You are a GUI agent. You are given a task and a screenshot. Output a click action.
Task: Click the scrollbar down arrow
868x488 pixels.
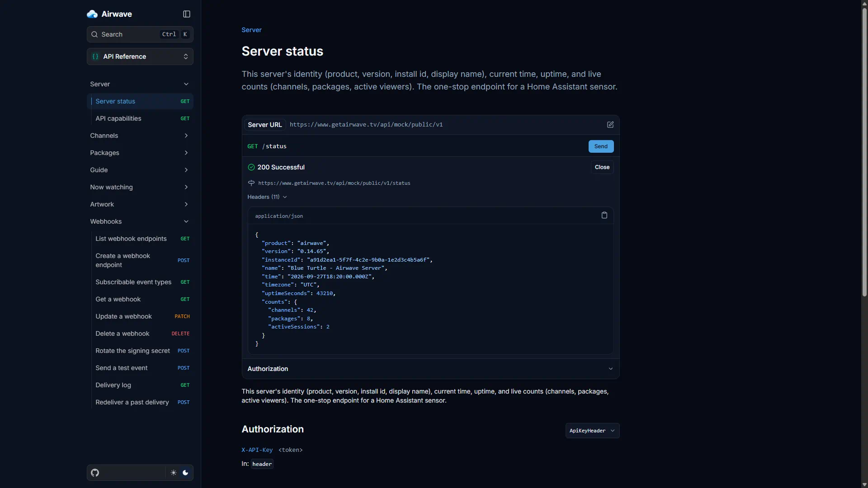coord(864,484)
